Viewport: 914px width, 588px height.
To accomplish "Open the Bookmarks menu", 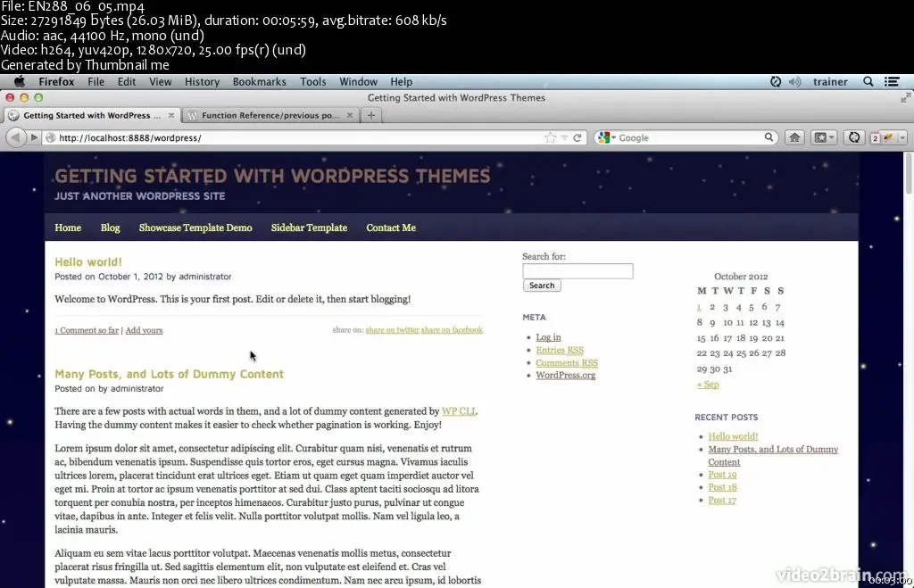I will click(x=260, y=81).
